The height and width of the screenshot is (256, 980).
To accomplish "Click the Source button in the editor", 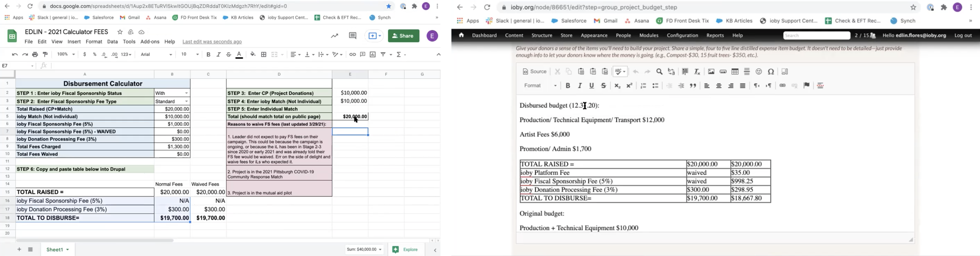I will [534, 71].
